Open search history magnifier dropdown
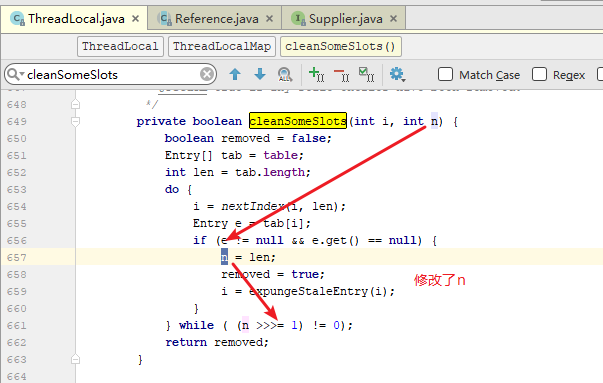603x383 pixels. click(x=16, y=74)
